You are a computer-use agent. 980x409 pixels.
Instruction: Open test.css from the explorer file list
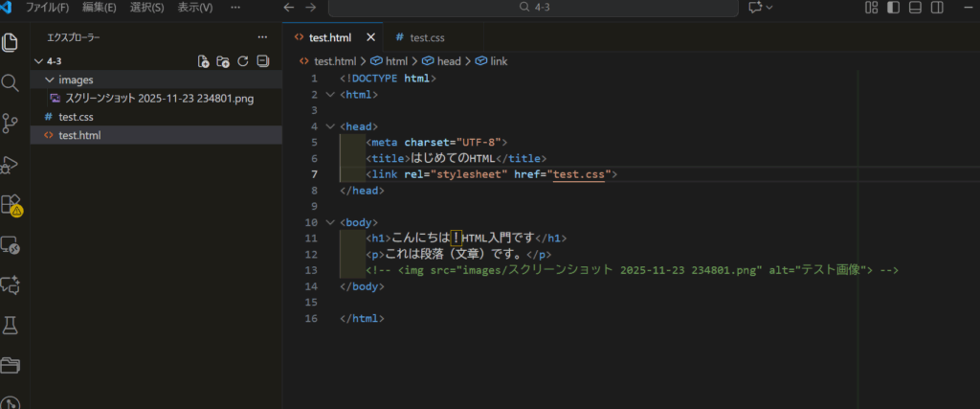point(76,117)
